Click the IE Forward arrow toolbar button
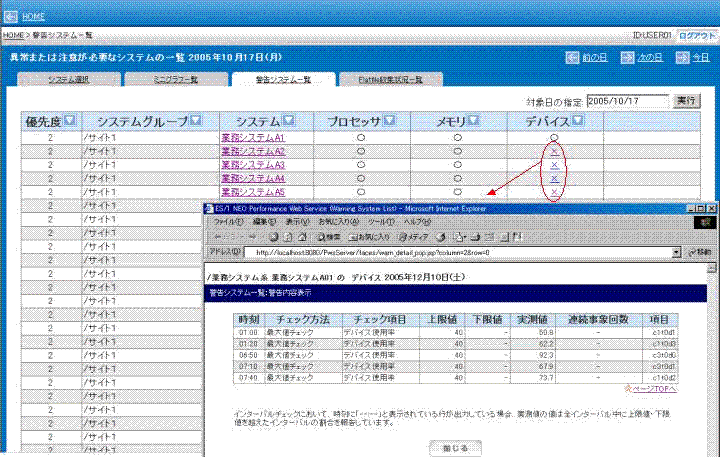720x457 pixels. [253, 237]
